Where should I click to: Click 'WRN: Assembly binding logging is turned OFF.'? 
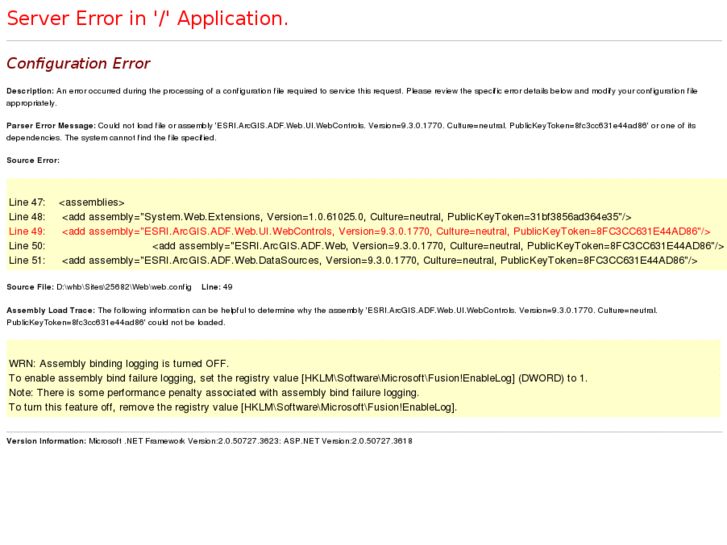tap(119, 364)
